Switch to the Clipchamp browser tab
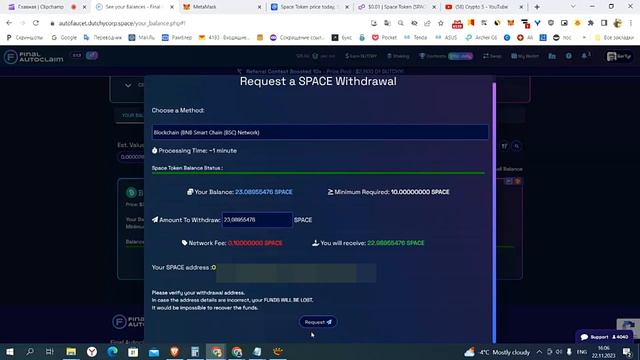 click(x=47, y=7)
